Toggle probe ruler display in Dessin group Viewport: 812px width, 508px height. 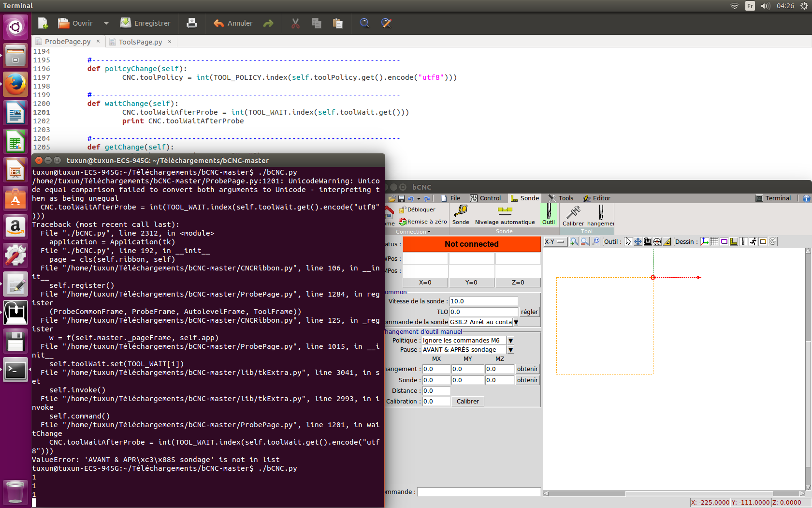click(734, 241)
